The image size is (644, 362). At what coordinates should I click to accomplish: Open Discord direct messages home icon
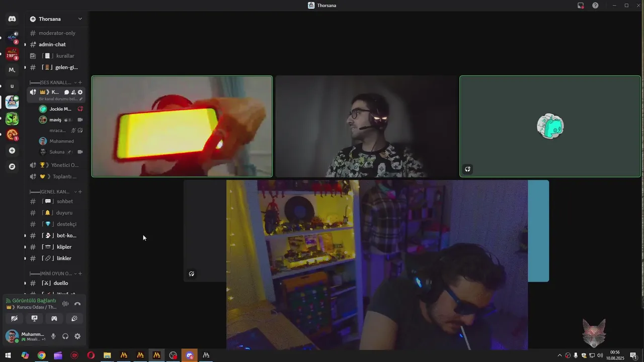pos(12,19)
